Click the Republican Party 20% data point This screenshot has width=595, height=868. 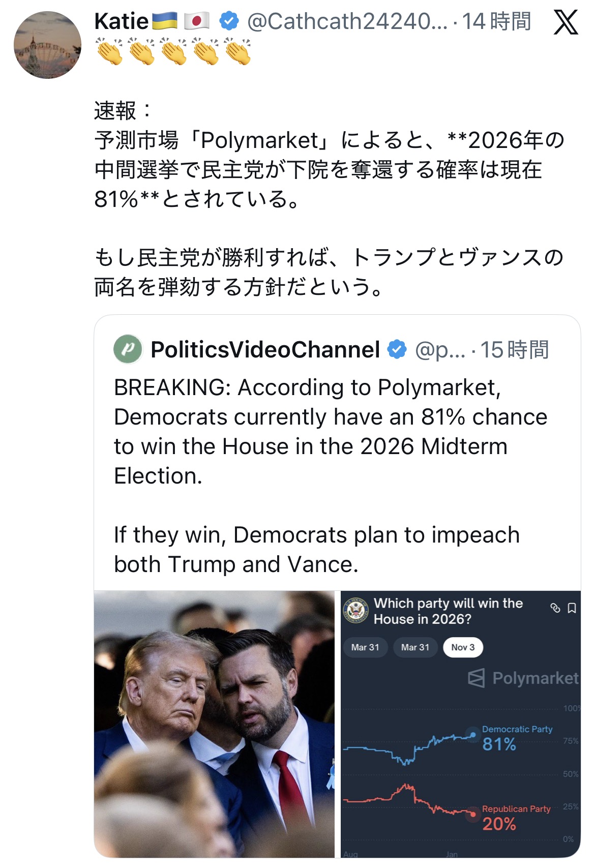coord(473,814)
